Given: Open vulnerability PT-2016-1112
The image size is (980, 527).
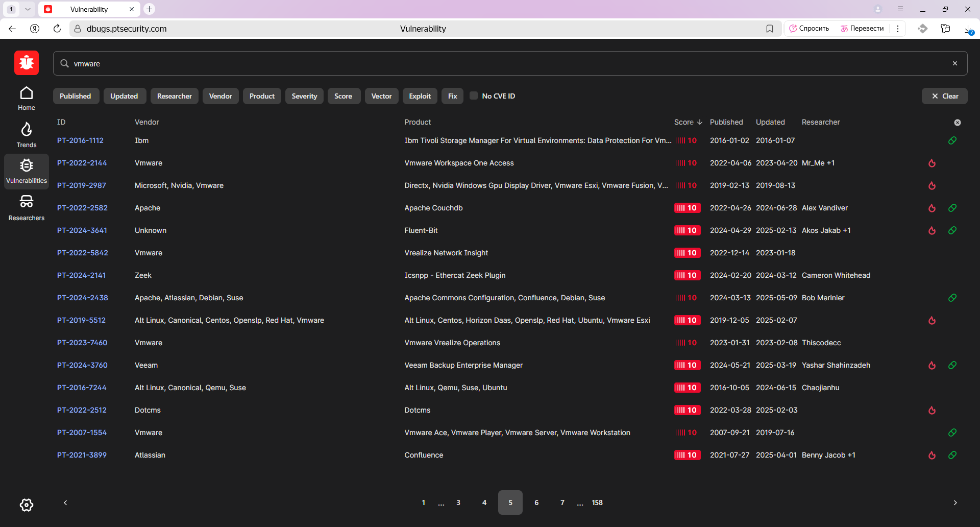Looking at the screenshot, I should point(80,140).
